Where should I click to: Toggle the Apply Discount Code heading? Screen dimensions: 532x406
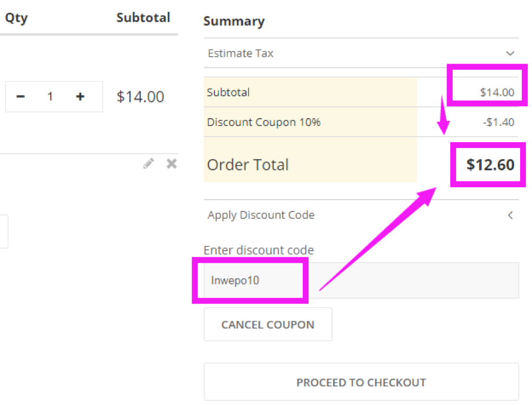pyautogui.click(x=261, y=215)
